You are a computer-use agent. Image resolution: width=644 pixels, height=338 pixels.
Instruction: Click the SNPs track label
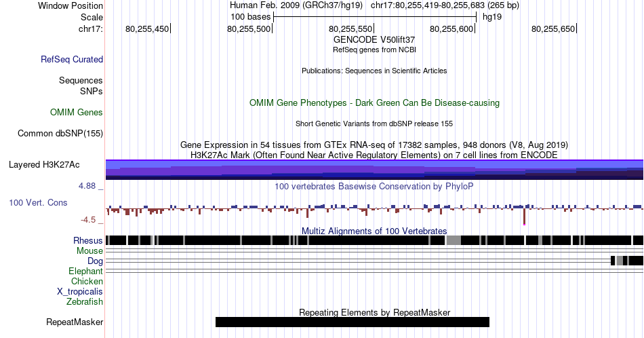(92, 91)
